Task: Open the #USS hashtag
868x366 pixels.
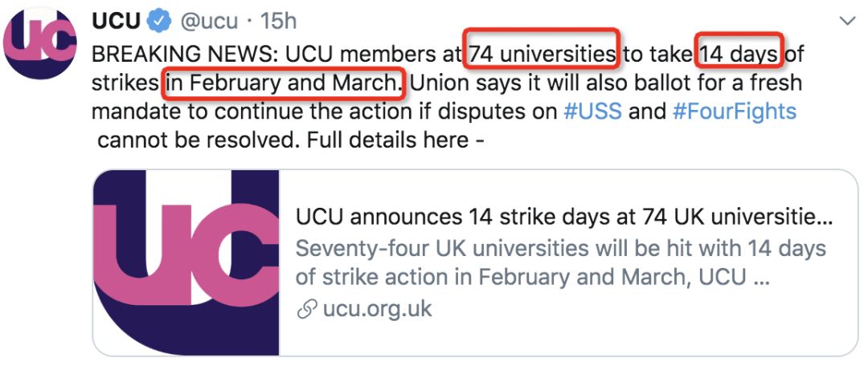Action: coord(592,111)
